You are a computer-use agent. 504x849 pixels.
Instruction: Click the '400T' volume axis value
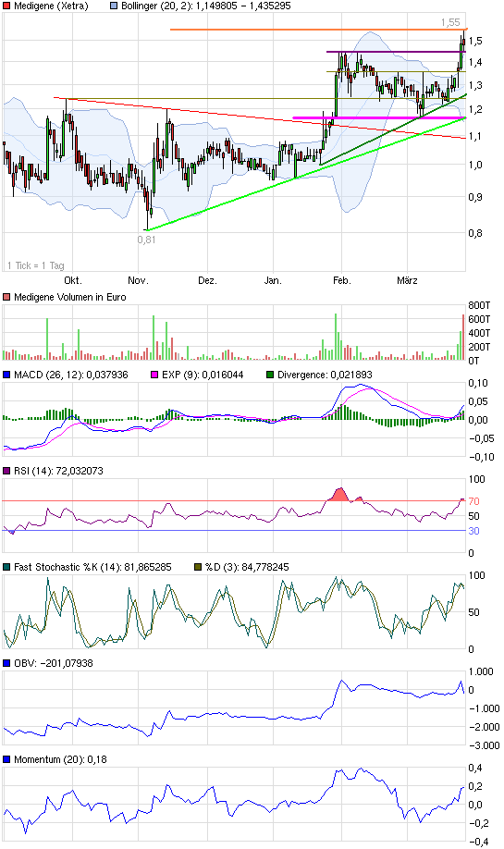480,333
